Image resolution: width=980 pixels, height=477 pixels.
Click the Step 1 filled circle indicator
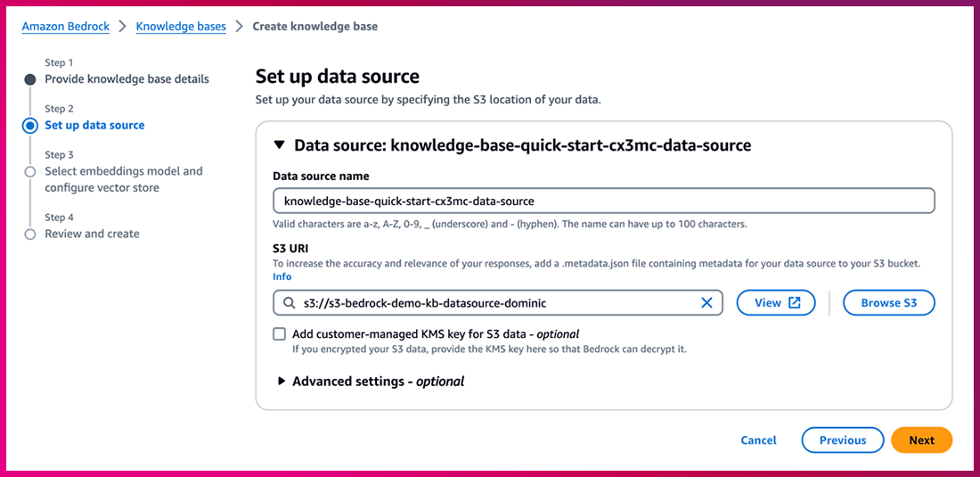[x=30, y=79]
